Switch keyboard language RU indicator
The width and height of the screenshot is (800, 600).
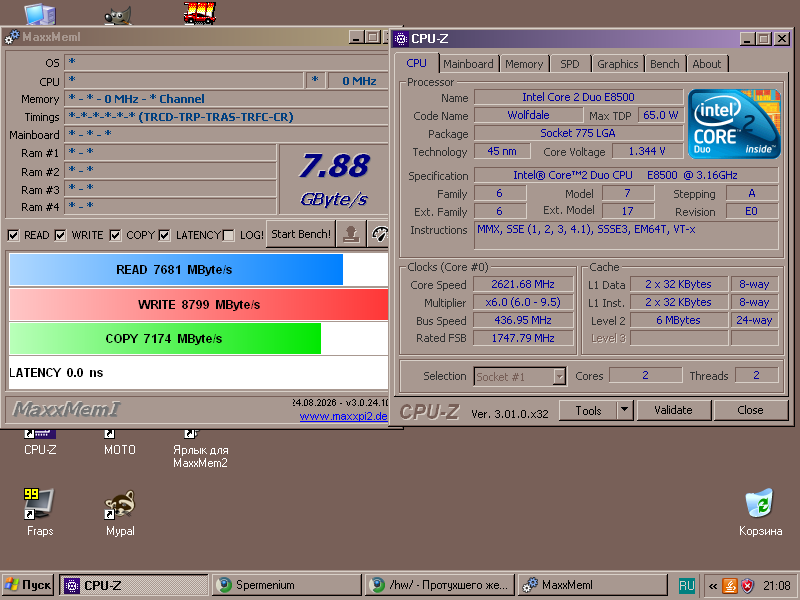(x=686, y=585)
